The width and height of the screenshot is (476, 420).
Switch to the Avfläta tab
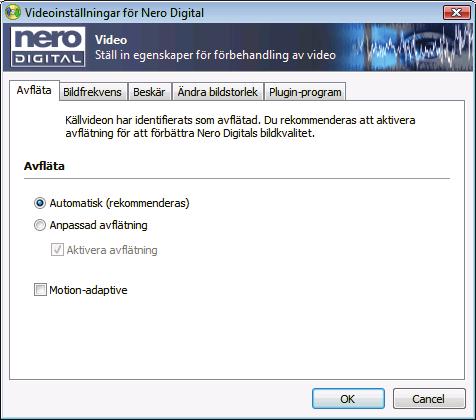pyautogui.click(x=34, y=90)
